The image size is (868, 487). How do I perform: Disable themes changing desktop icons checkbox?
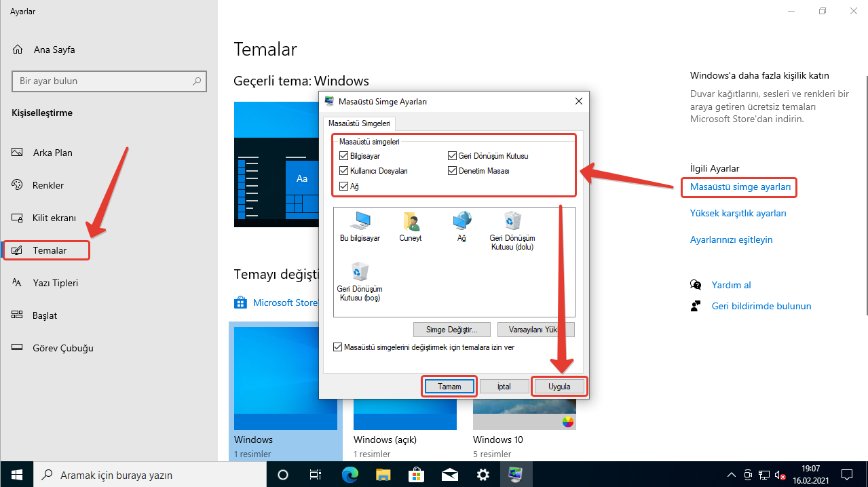point(338,347)
